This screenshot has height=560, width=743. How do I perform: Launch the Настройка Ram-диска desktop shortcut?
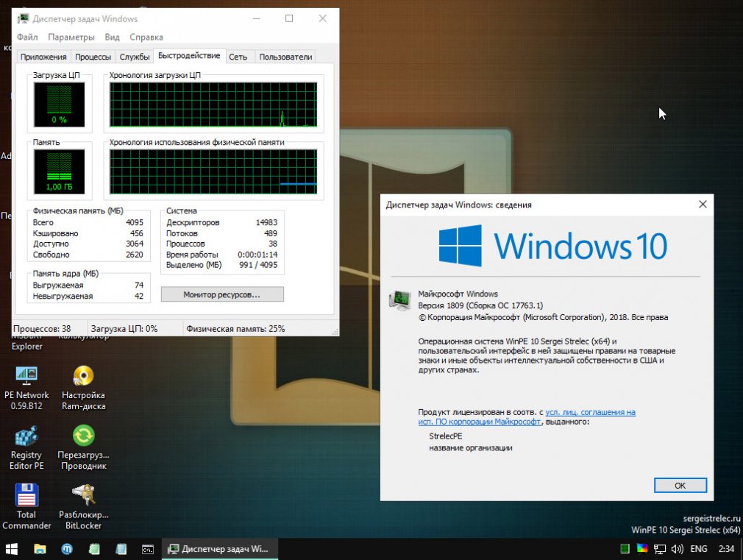click(83, 388)
